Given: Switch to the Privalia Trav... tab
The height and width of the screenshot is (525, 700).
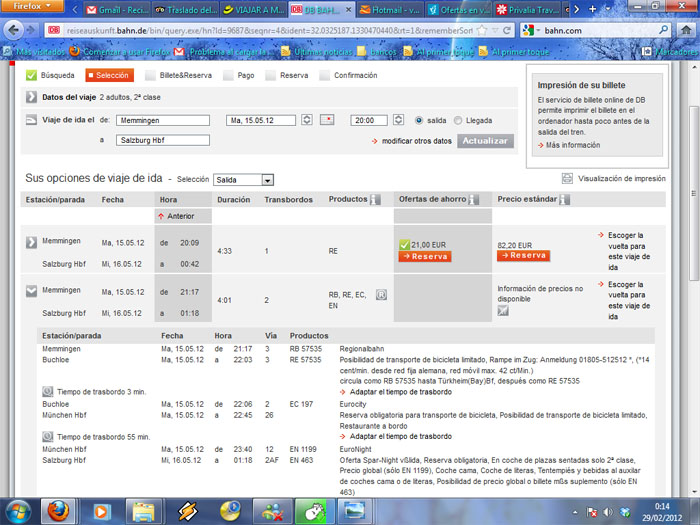Looking at the screenshot, I should (x=527, y=10).
